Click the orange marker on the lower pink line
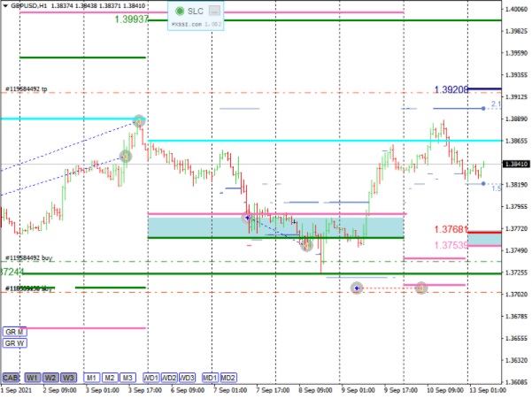532x399 pixels. point(421,288)
